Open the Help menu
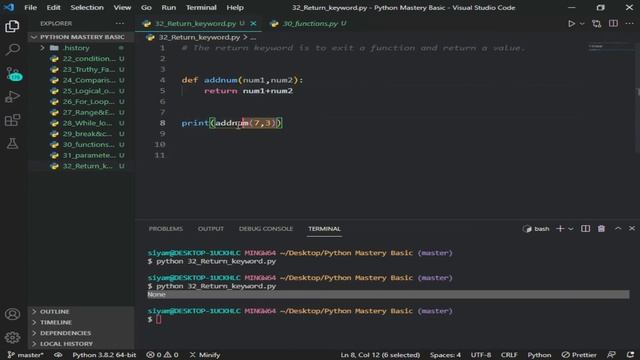The width and height of the screenshot is (640, 360). pyautogui.click(x=235, y=8)
